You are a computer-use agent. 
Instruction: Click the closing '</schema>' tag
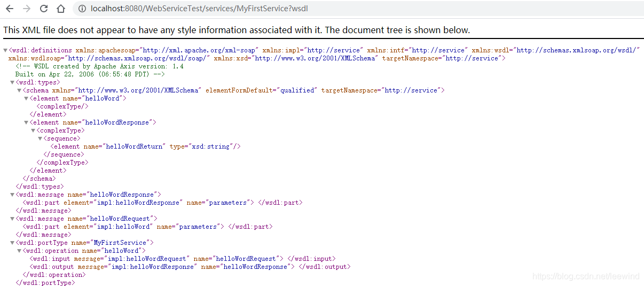coord(38,179)
